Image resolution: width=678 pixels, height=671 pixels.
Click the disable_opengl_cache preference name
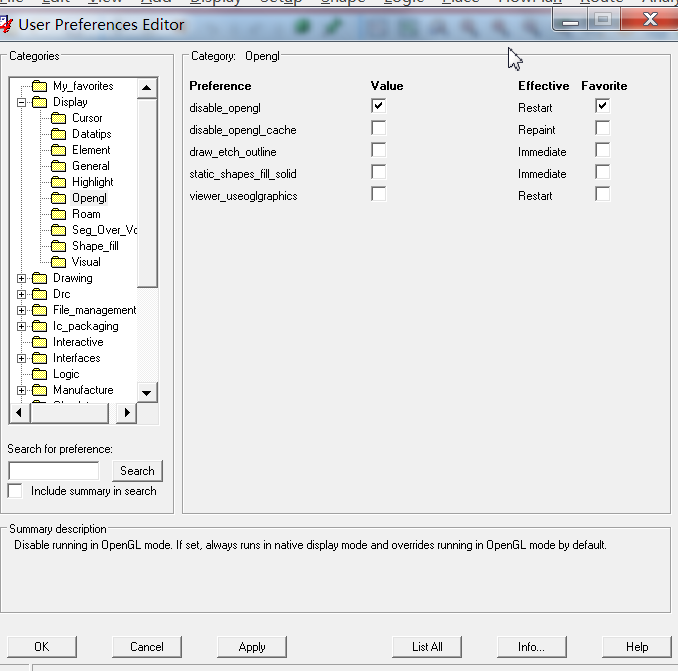pyautogui.click(x=243, y=130)
